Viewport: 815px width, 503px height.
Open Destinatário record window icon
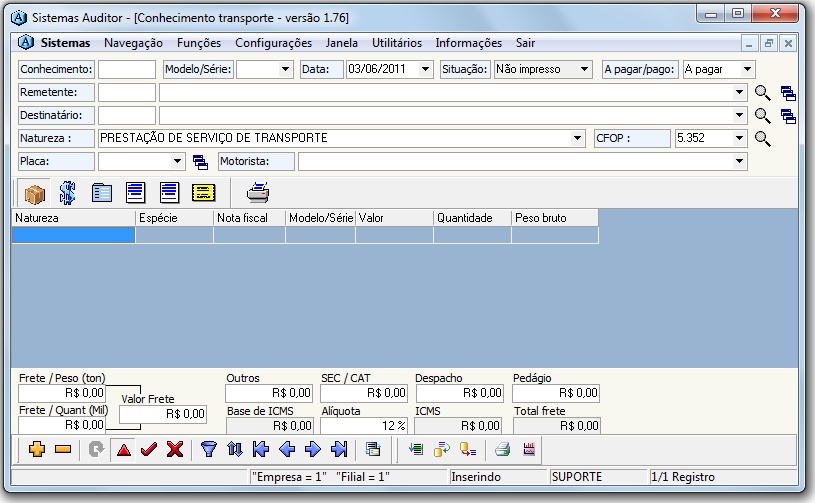788,116
